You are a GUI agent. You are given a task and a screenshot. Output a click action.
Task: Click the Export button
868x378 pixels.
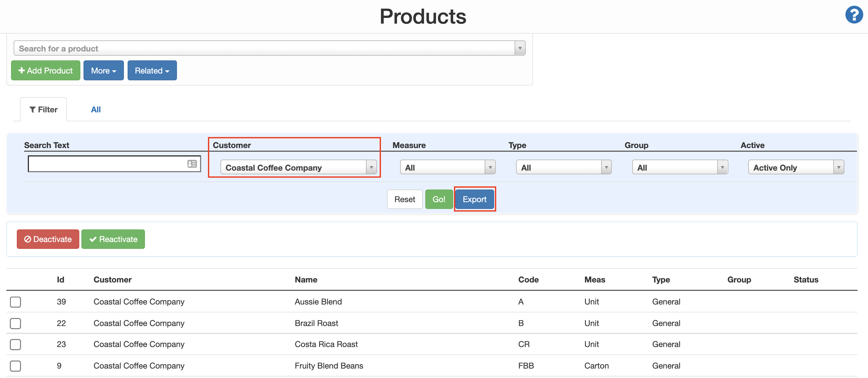click(475, 199)
